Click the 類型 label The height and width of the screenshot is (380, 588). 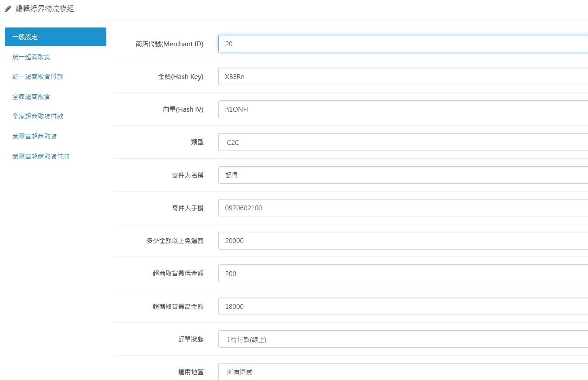[x=197, y=142]
